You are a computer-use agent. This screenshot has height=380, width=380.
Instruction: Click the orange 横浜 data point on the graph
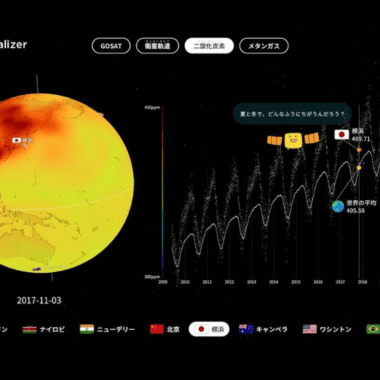pos(359,150)
